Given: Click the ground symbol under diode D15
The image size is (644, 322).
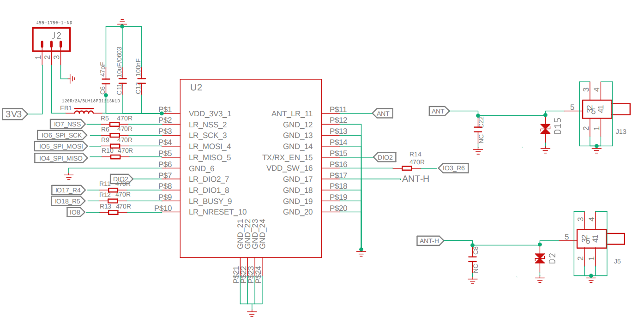Looking at the screenshot, I should [546, 150].
